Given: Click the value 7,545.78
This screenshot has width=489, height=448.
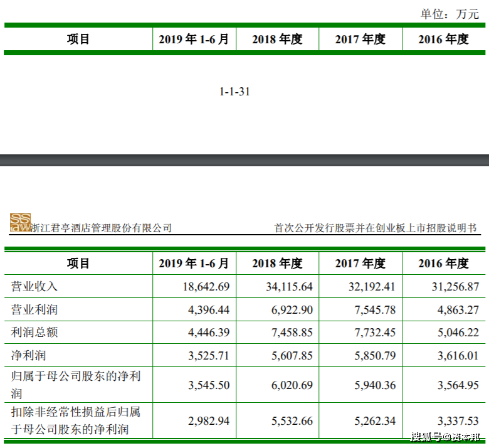Looking at the screenshot, I should click(x=375, y=310).
